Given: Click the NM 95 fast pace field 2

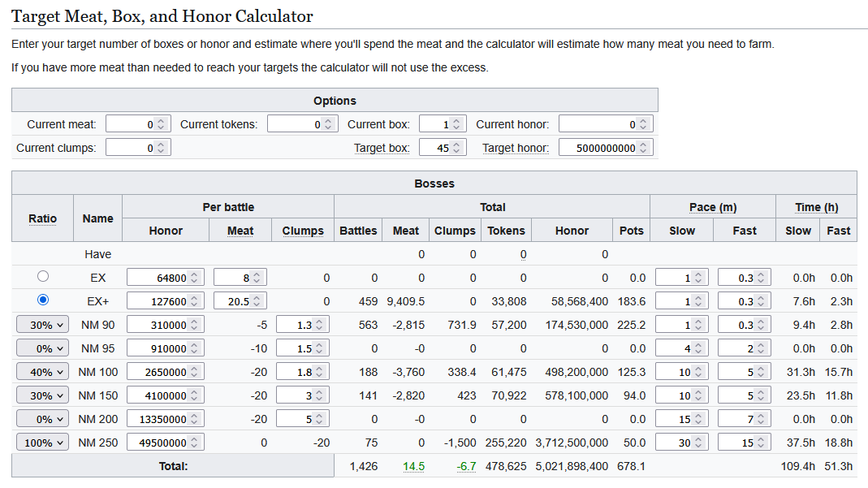Looking at the screenshot, I should (x=745, y=348).
